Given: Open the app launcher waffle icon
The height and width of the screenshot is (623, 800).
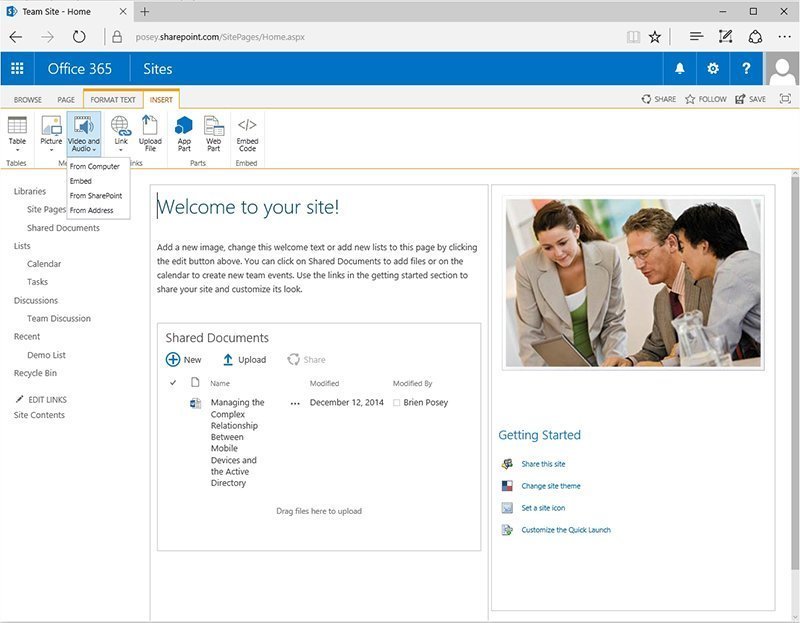Looking at the screenshot, I should click(16, 70).
